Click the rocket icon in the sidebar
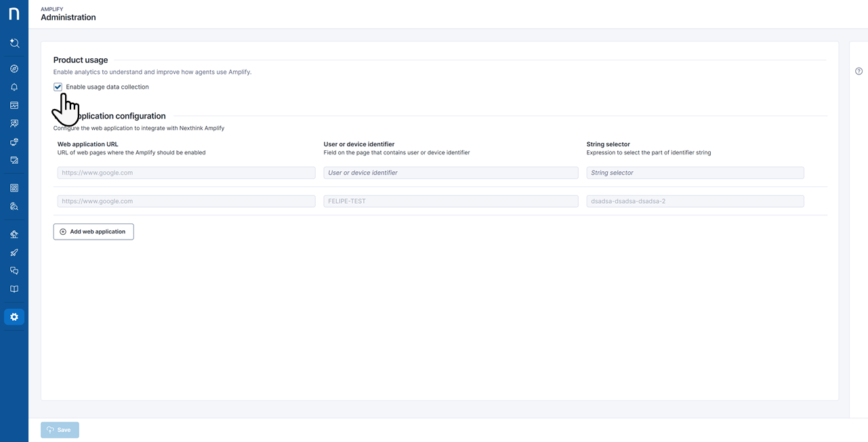This screenshot has height=442, width=868. (14, 252)
